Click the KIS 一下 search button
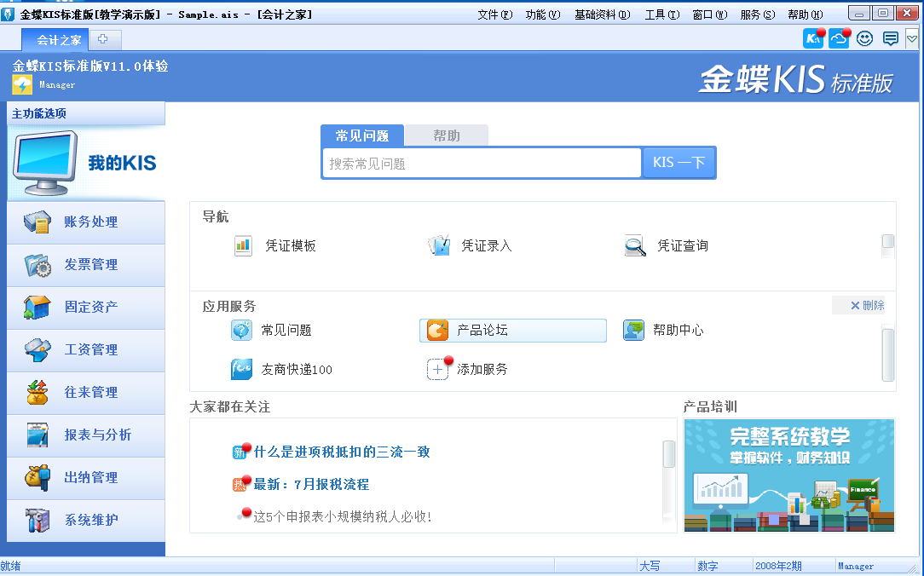This screenshot has width=924, height=576. [679, 163]
